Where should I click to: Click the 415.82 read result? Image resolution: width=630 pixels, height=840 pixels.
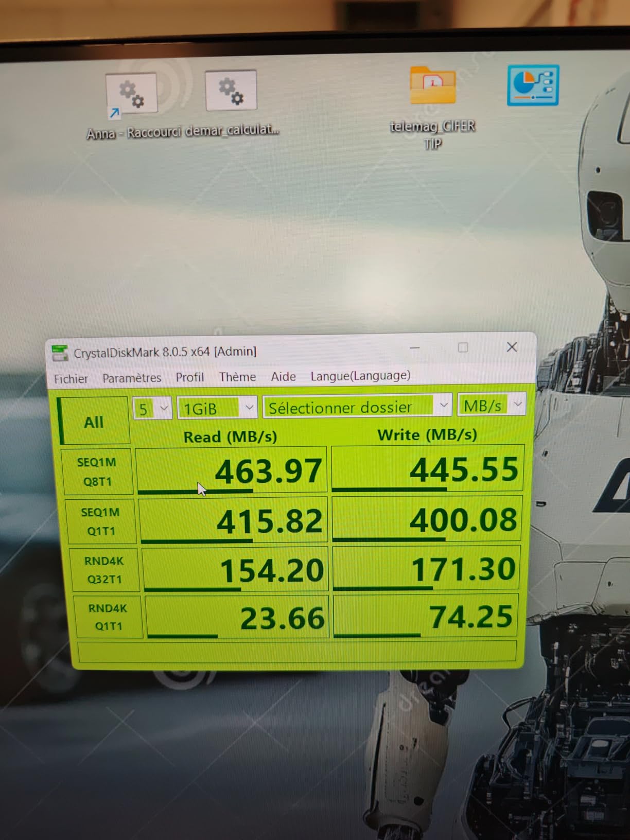coord(234,520)
